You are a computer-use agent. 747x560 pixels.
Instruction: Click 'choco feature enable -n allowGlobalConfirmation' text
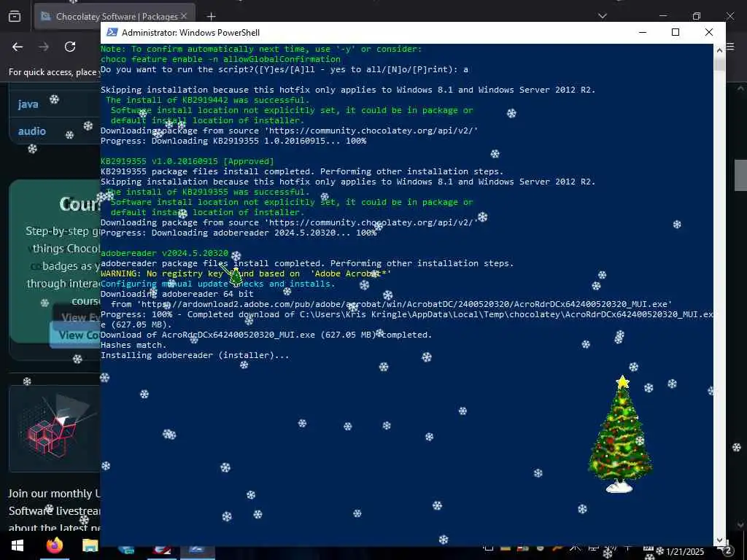point(220,59)
